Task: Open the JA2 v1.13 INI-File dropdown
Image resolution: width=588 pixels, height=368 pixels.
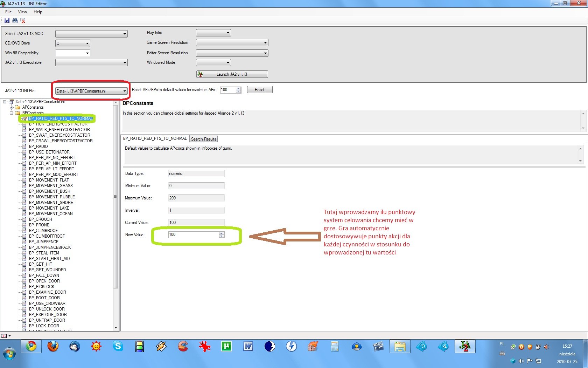Action: [124, 91]
